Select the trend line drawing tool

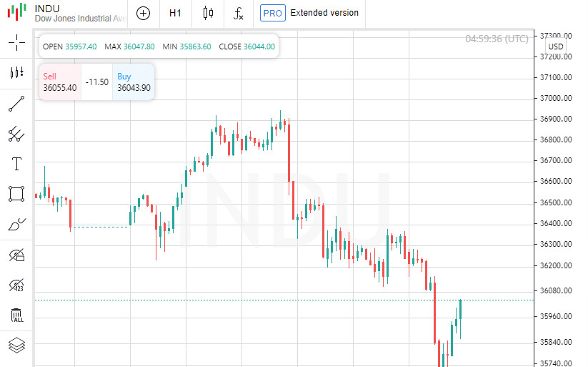pos(16,104)
